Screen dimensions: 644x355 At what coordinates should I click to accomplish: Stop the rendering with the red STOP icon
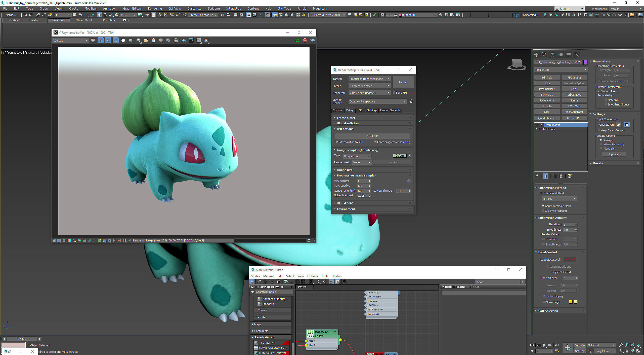305,40
